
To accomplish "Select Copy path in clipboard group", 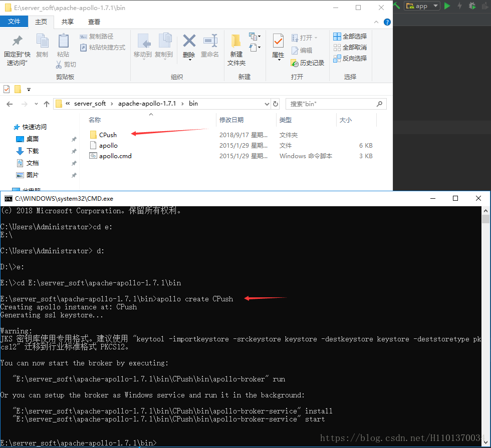I will [97, 37].
